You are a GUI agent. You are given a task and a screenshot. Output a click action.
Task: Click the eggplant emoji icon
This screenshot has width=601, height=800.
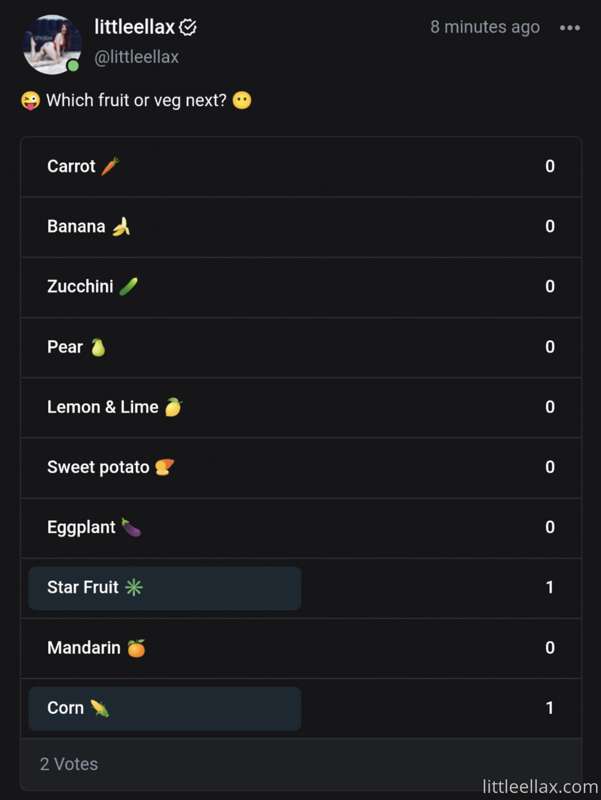(131, 527)
